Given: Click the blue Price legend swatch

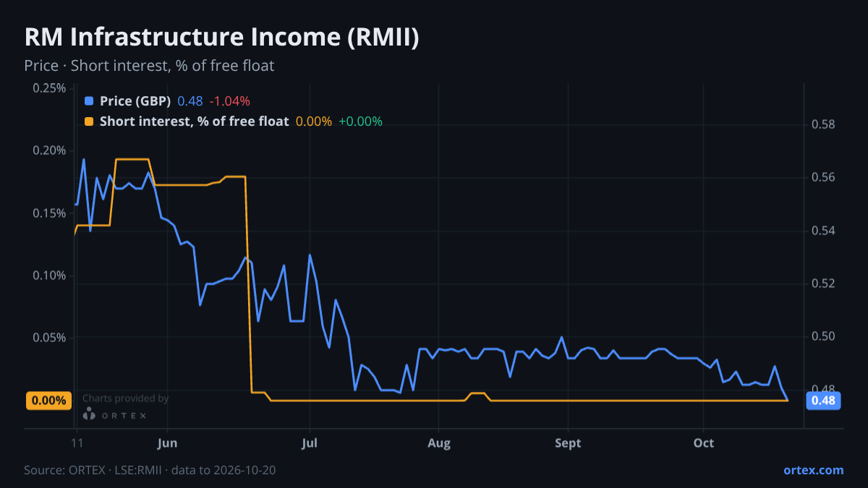Looking at the screenshot, I should 89,101.
